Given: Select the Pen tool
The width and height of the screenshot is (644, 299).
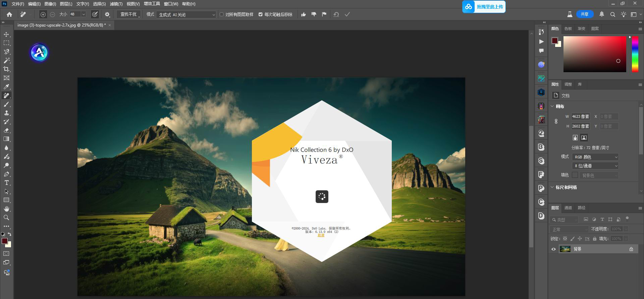Looking at the screenshot, I should point(6,174).
